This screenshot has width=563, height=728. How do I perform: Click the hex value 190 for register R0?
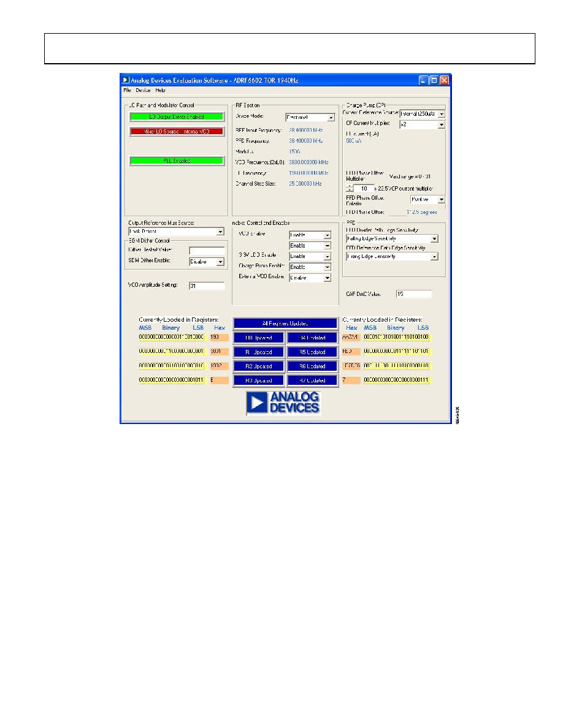(x=220, y=337)
